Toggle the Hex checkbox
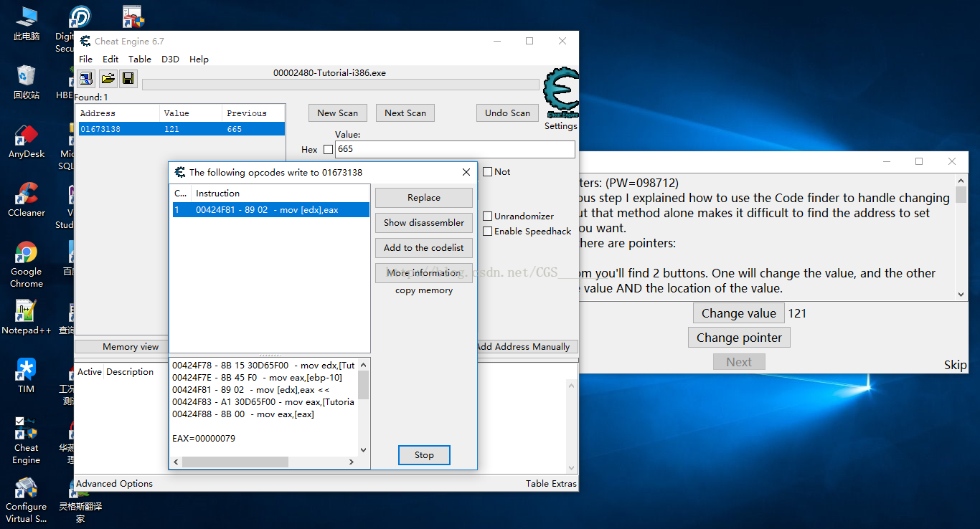The height and width of the screenshot is (529, 980). pyautogui.click(x=329, y=150)
